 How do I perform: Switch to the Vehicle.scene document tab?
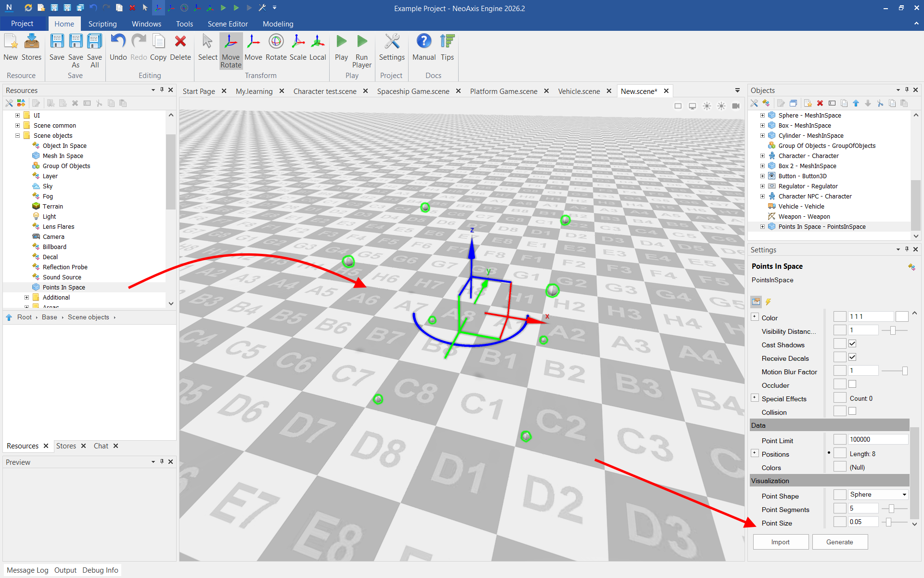[579, 91]
